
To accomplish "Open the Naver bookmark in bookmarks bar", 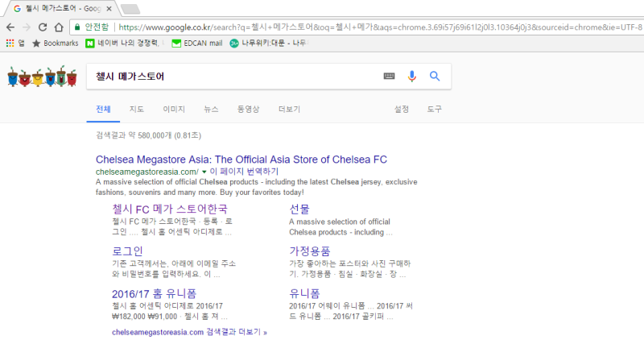I will click(x=125, y=43).
